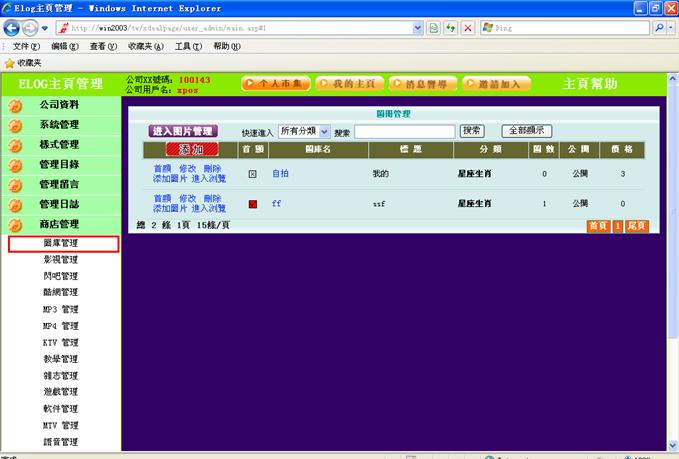Open the 所有分類 category dropdown
This screenshot has height=459, width=679.
[304, 131]
